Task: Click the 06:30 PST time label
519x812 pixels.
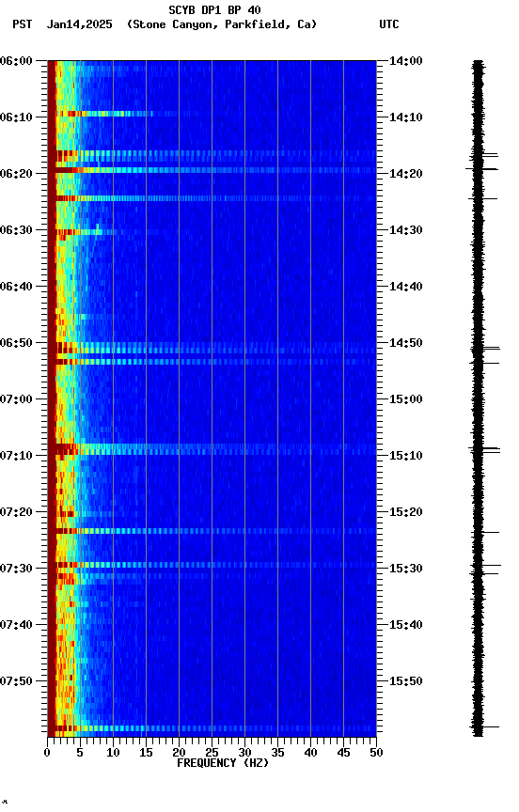Action: (x=16, y=230)
